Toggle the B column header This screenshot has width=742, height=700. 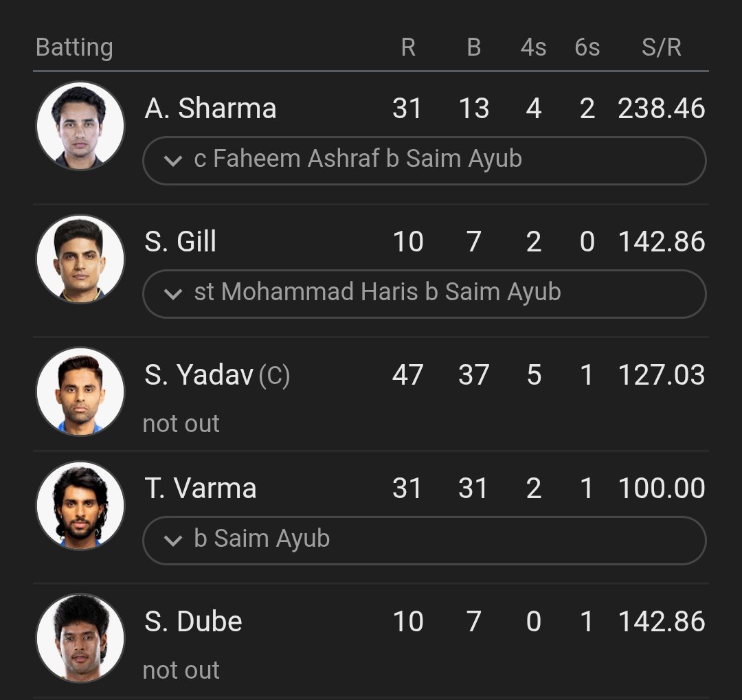click(473, 48)
